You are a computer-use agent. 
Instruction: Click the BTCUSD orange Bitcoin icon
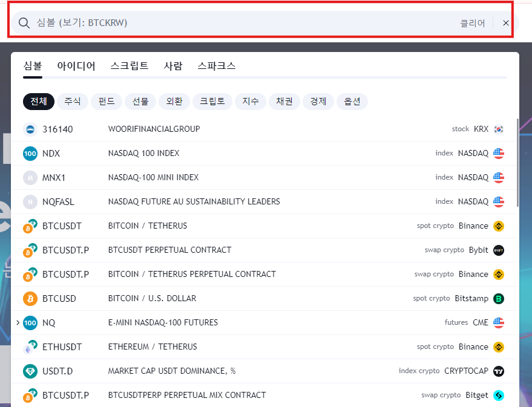click(30, 299)
